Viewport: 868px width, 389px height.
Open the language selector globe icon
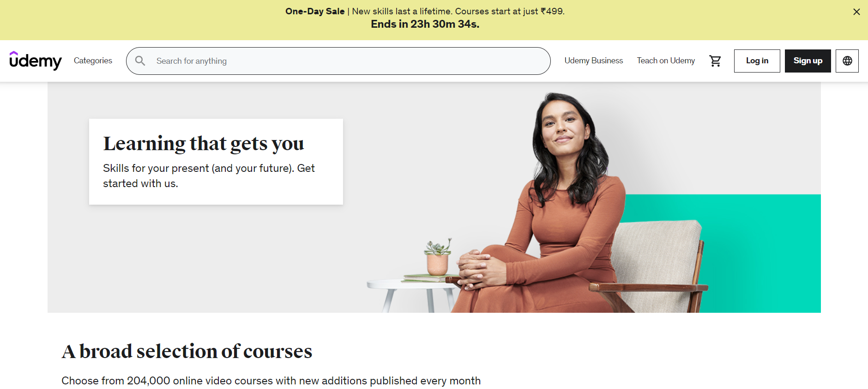(x=847, y=61)
